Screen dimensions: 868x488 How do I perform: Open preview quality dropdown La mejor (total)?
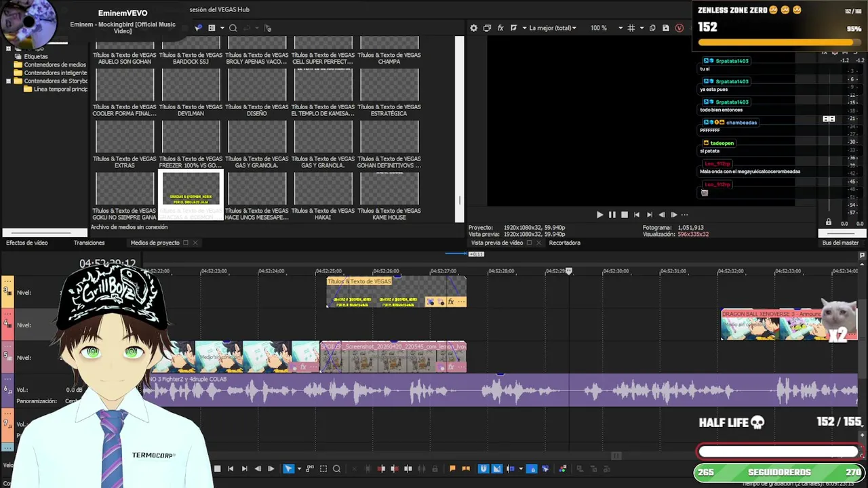click(553, 28)
